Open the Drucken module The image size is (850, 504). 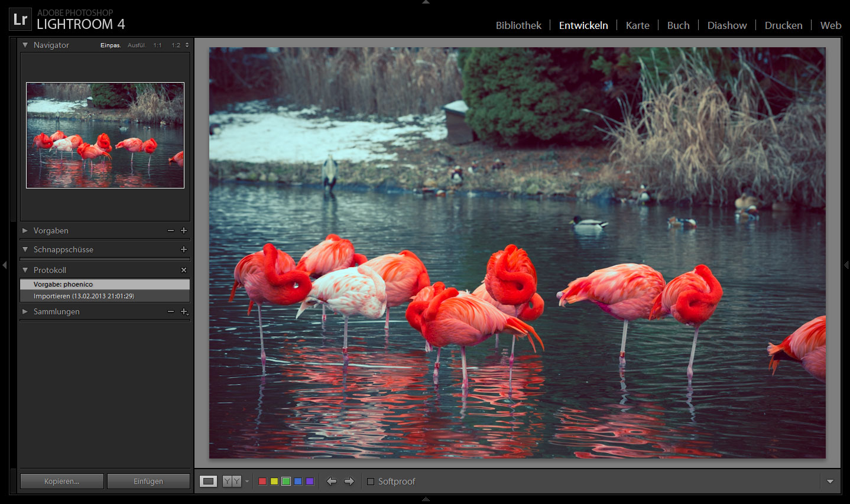pyautogui.click(x=783, y=25)
